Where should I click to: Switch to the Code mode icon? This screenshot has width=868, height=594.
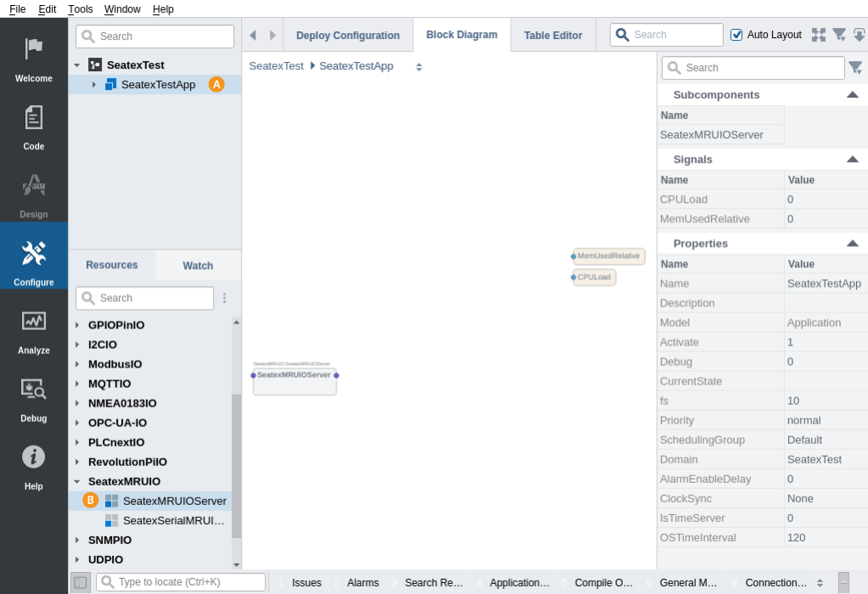(34, 126)
